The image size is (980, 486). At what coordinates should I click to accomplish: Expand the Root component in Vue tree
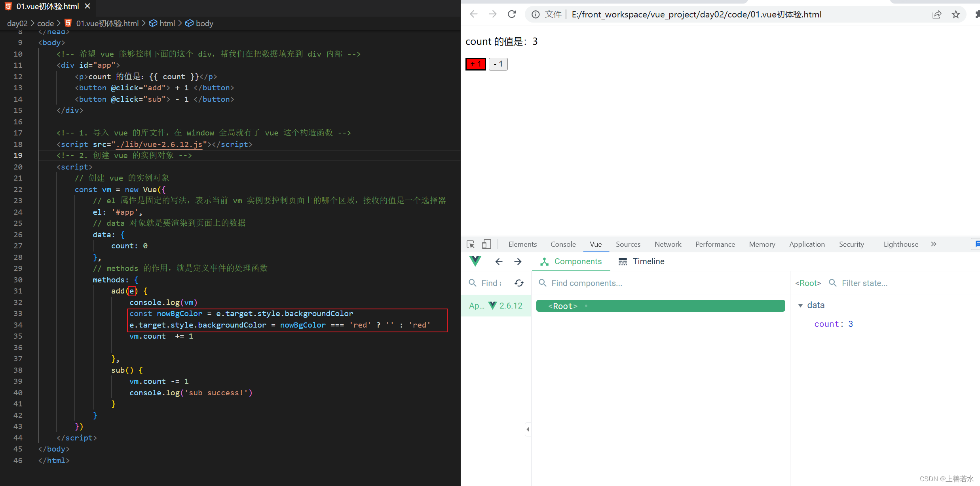(540, 306)
